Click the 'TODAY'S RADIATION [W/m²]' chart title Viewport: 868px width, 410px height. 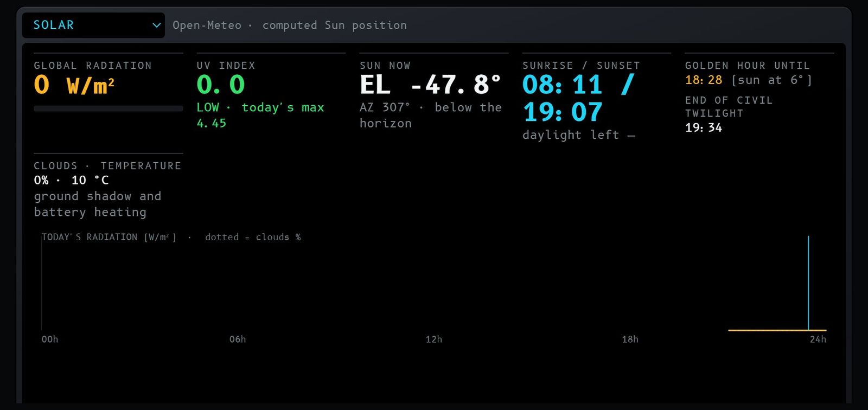[109, 238]
